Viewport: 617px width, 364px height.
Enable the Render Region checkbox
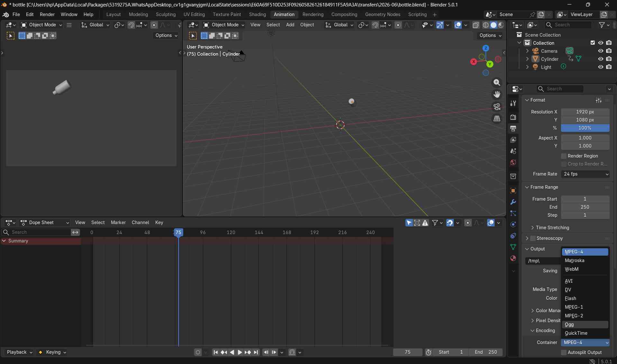tap(564, 156)
